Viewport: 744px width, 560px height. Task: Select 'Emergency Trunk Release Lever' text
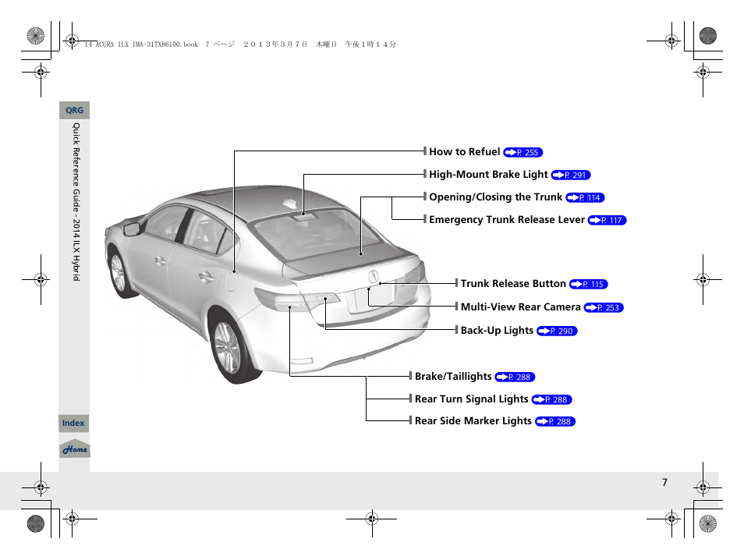(507, 220)
